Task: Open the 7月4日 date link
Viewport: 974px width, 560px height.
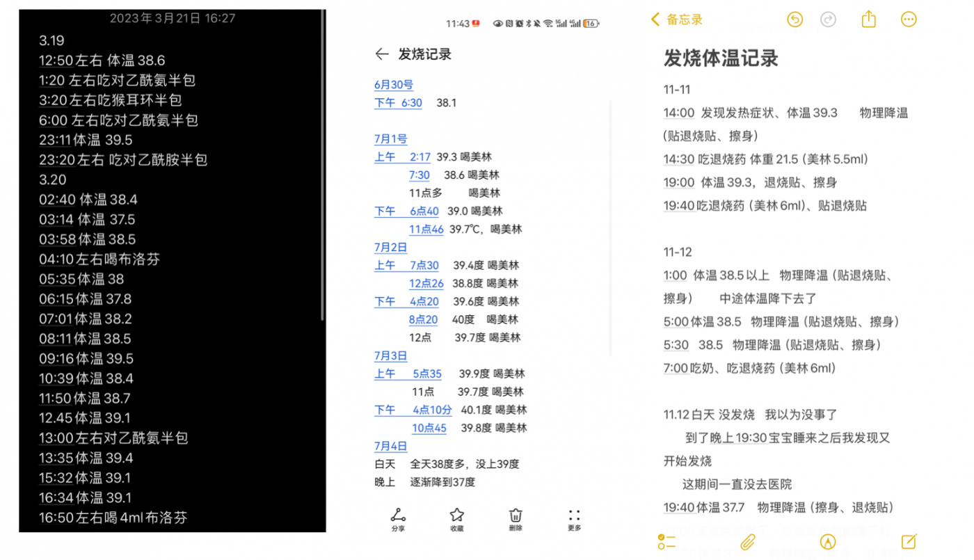Action: [391, 447]
